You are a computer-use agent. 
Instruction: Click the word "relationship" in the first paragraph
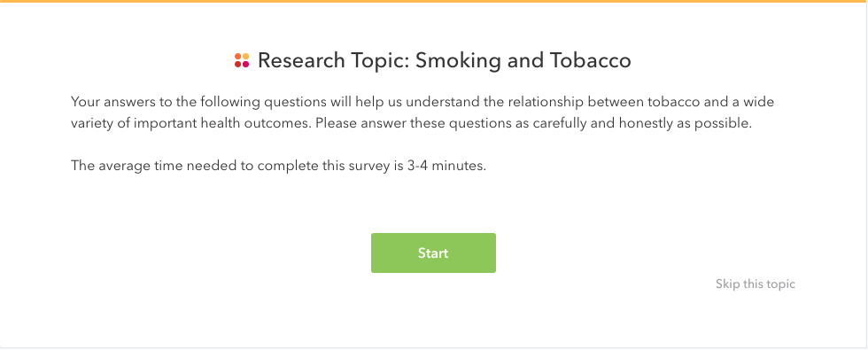click(x=547, y=102)
